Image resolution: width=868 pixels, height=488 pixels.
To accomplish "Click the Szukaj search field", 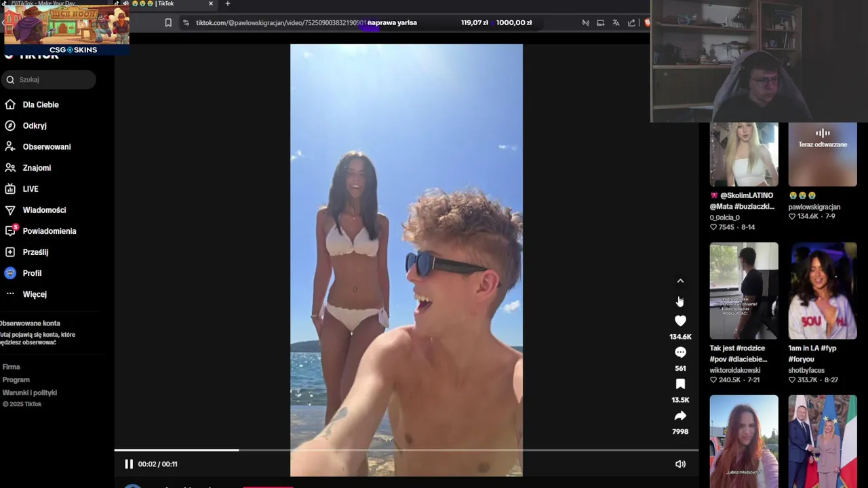I will pos(47,79).
